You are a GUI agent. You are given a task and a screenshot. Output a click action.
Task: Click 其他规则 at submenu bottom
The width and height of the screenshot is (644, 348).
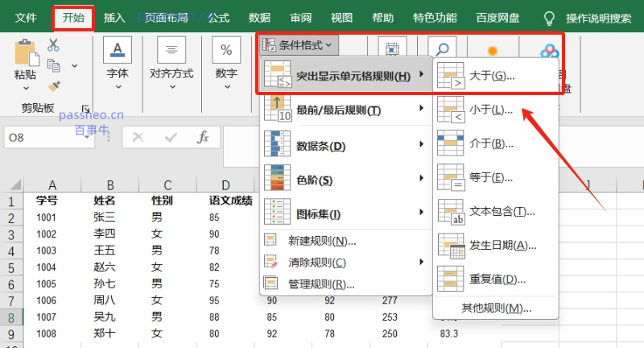point(497,308)
